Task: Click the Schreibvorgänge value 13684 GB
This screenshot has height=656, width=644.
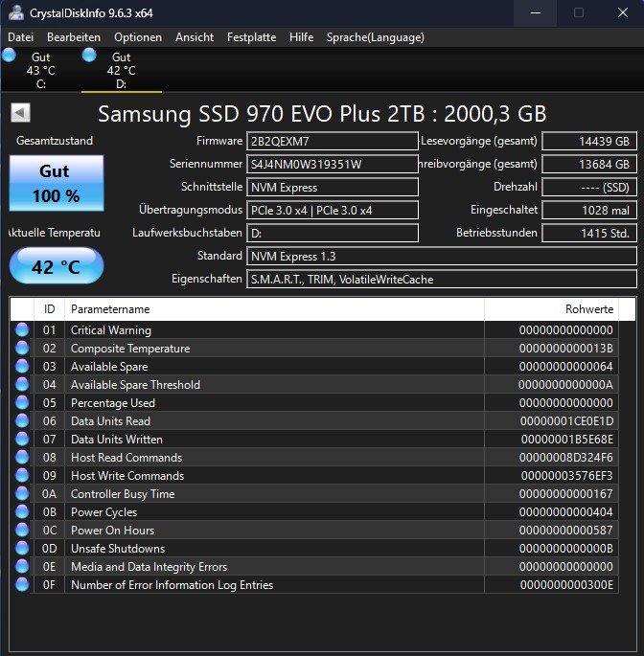Action: point(589,164)
